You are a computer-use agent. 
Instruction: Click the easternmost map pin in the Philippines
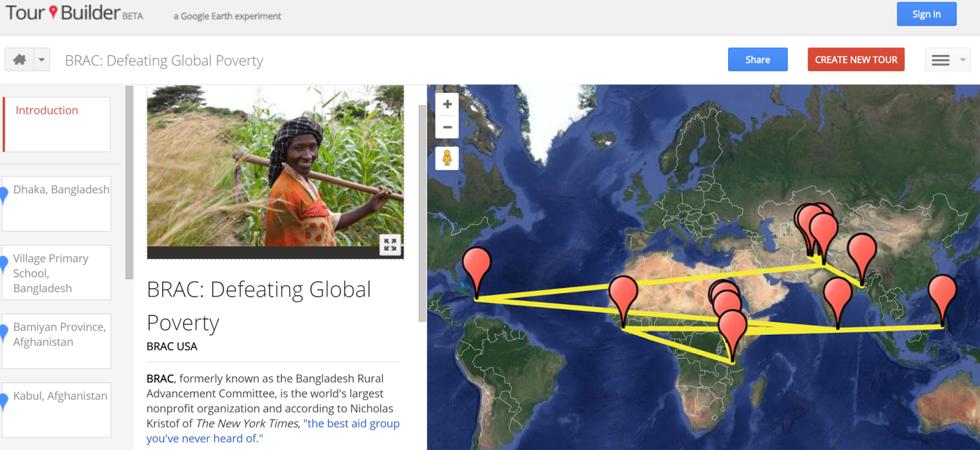942,294
